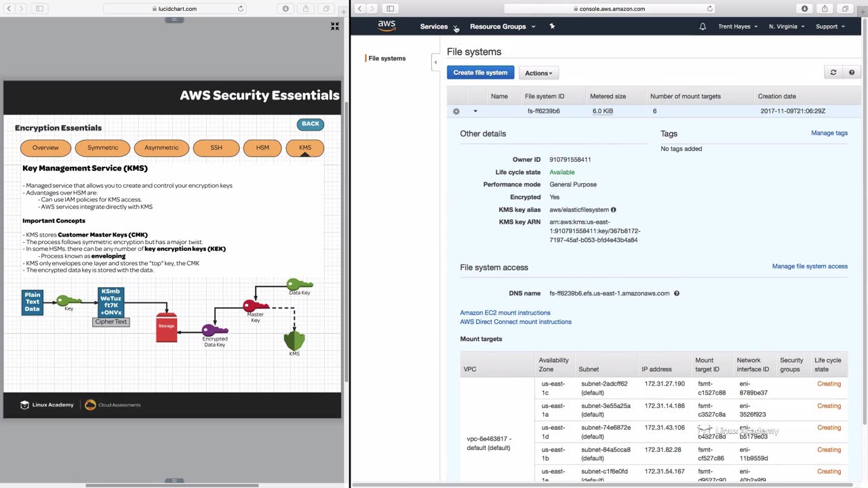Go forward in the Lucidchart browser window
This screenshot has height=488, width=868.
21,9
